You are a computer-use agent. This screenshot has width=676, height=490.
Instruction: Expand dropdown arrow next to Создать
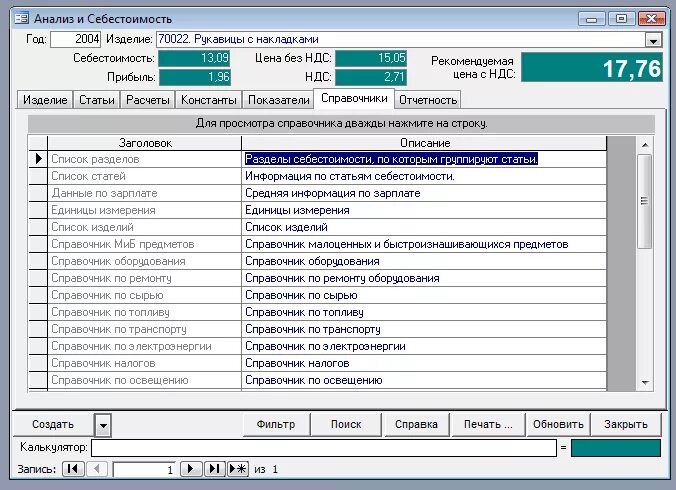103,425
